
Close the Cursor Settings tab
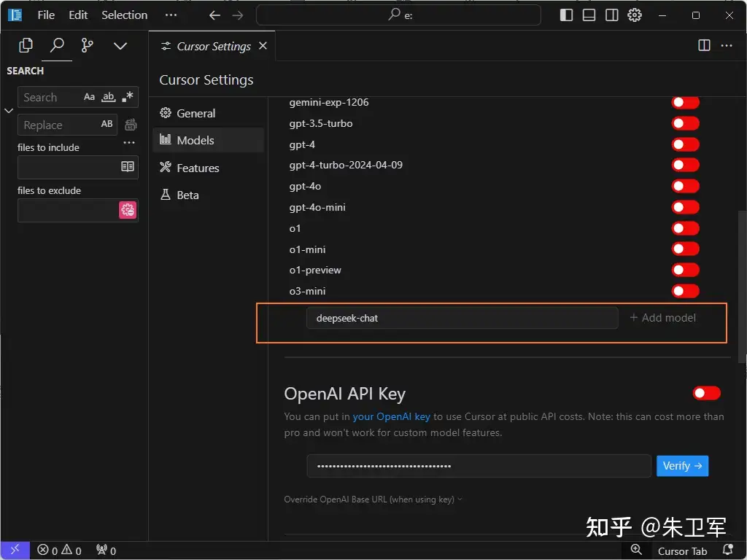click(263, 46)
